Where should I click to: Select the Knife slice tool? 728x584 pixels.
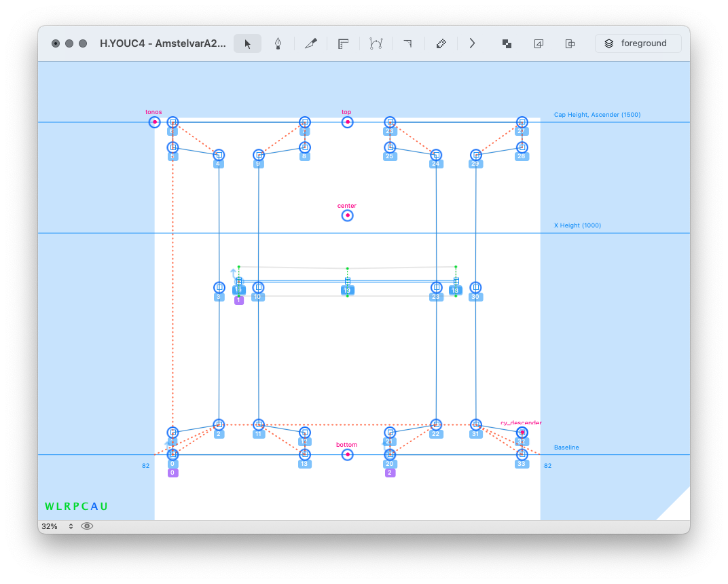311,43
